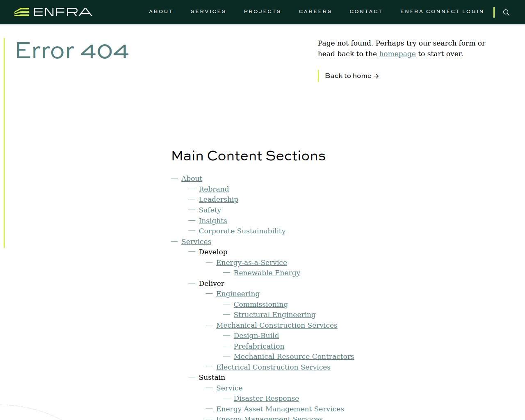The image size is (525, 420).
Task: Open Energy Asset Management Services link
Action: pyautogui.click(x=280, y=409)
